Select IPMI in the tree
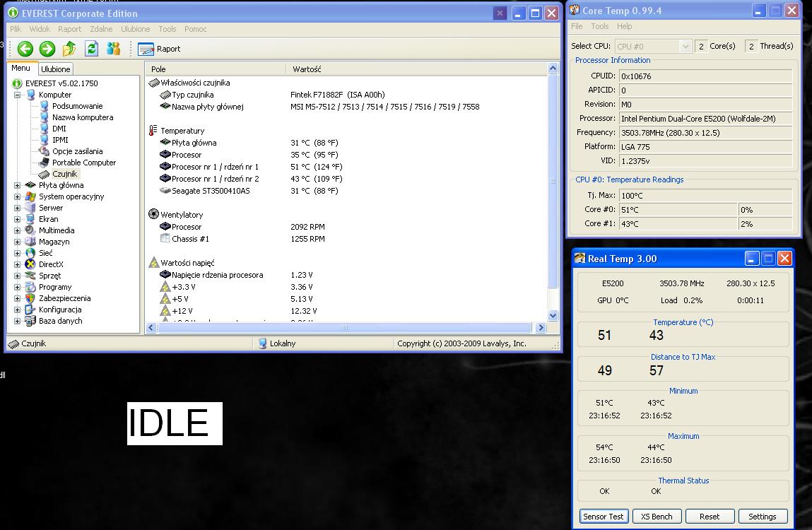This screenshot has height=530, width=812. pyautogui.click(x=60, y=140)
